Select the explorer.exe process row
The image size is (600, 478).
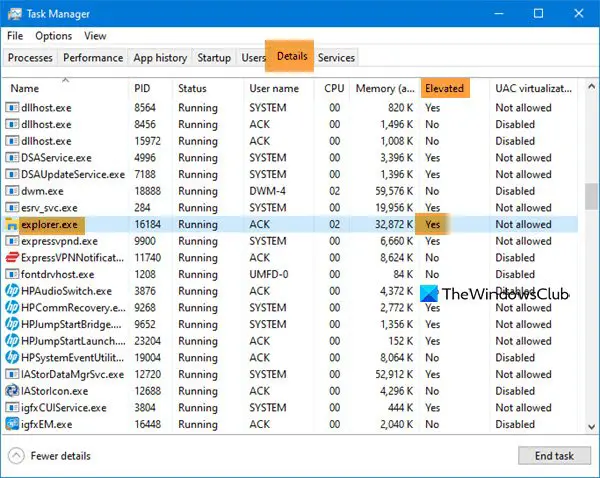coord(291,224)
